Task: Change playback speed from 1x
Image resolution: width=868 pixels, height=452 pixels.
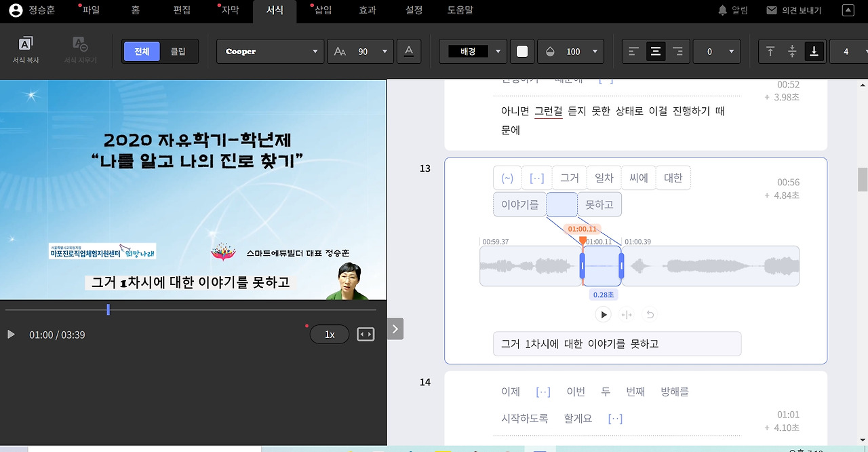Action: click(x=330, y=334)
